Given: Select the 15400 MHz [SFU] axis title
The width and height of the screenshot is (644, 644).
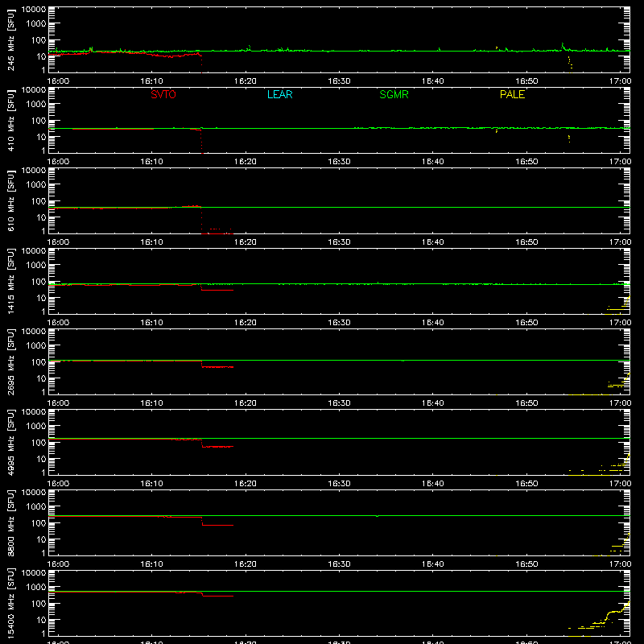Looking at the screenshot, I should pyautogui.click(x=10, y=603).
